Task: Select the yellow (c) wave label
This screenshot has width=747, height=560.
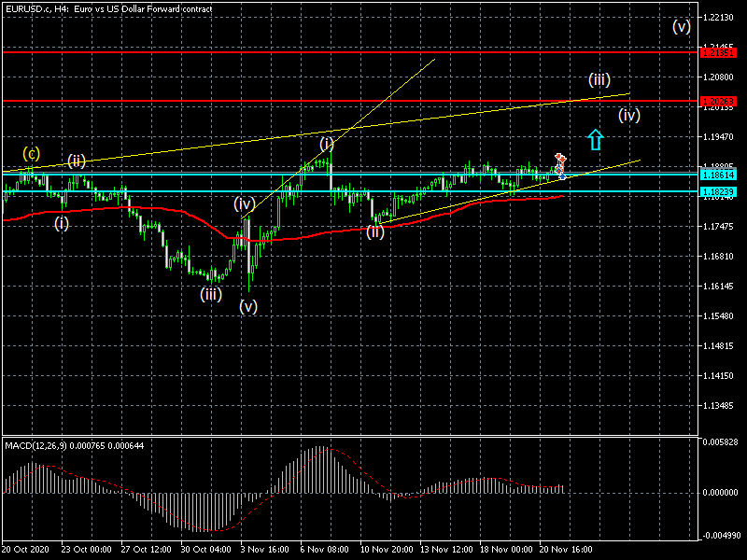Action: click(31, 153)
